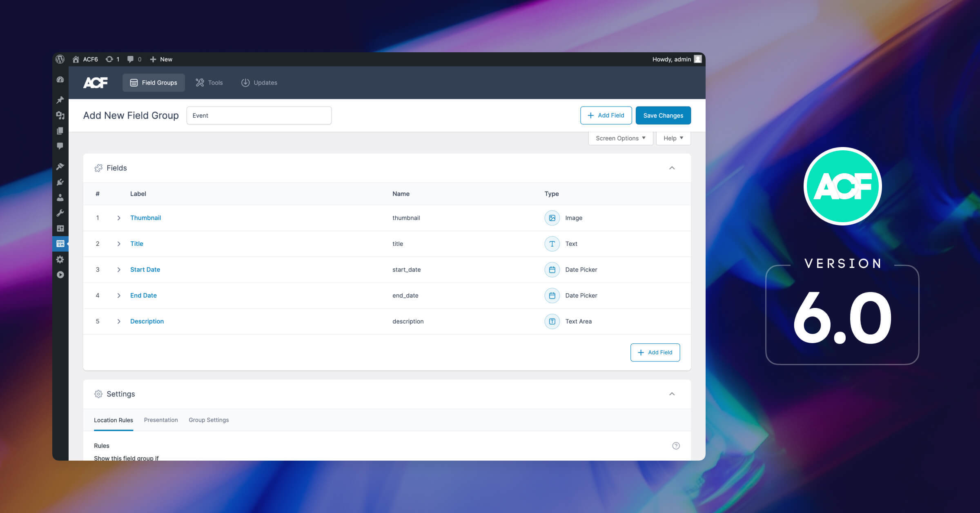Viewport: 980px width, 513px height.
Task: Visit the ACF6 site home link
Action: [x=85, y=59]
